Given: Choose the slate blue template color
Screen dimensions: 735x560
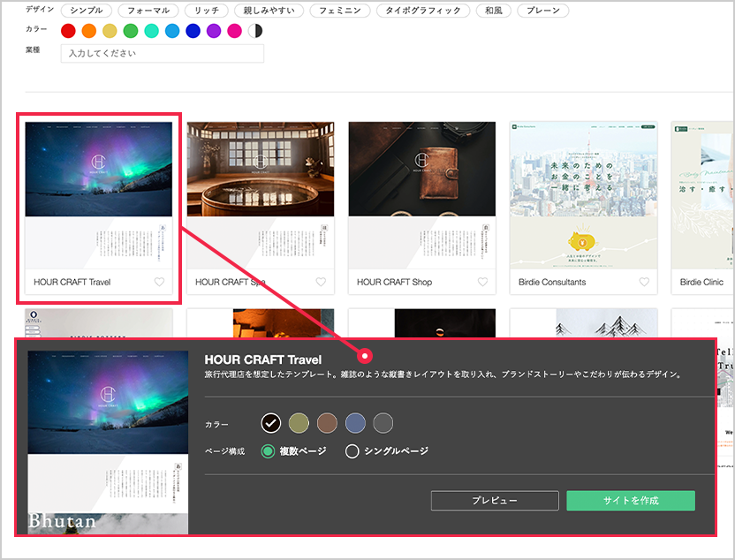Looking at the screenshot, I should tap(354, 423).
